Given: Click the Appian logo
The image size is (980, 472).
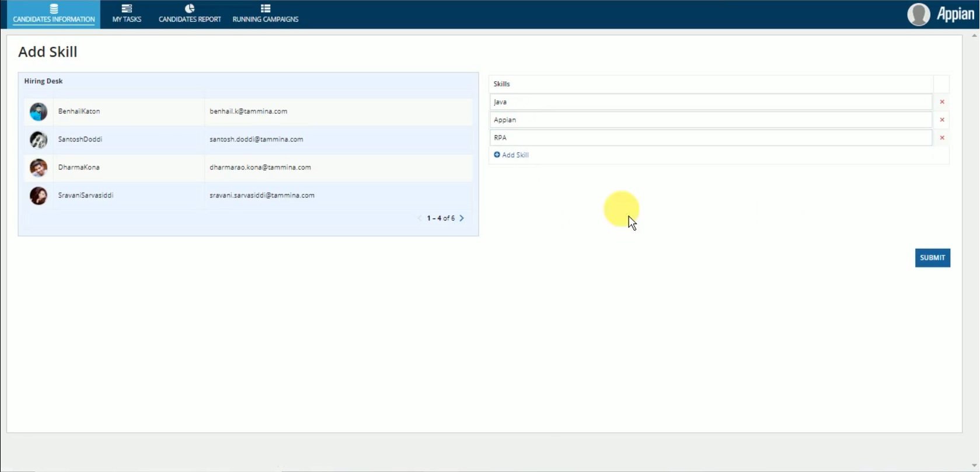Looking at the screenshot, I should click(x=955, y=14).
